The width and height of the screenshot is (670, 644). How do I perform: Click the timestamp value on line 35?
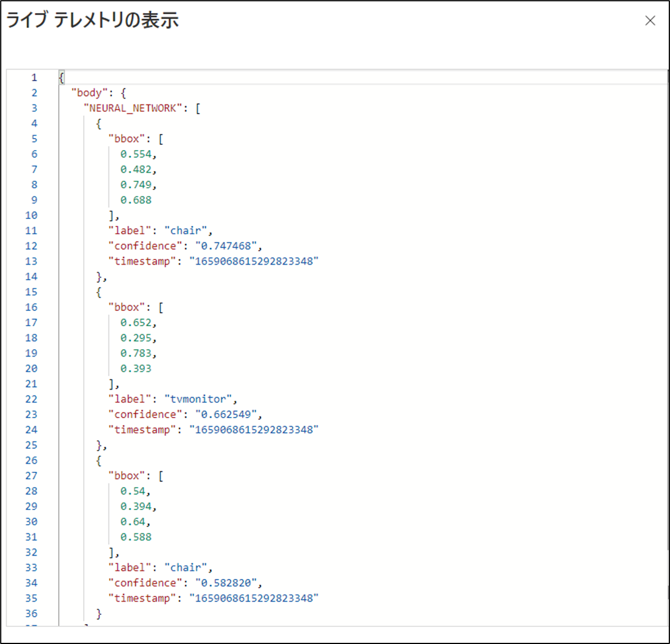(x=254, y=598)
